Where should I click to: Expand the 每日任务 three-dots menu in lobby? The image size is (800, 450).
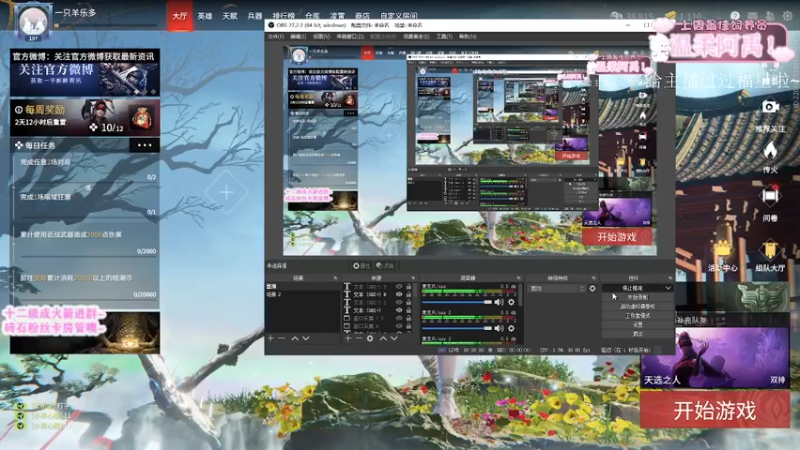pos(144,145)
